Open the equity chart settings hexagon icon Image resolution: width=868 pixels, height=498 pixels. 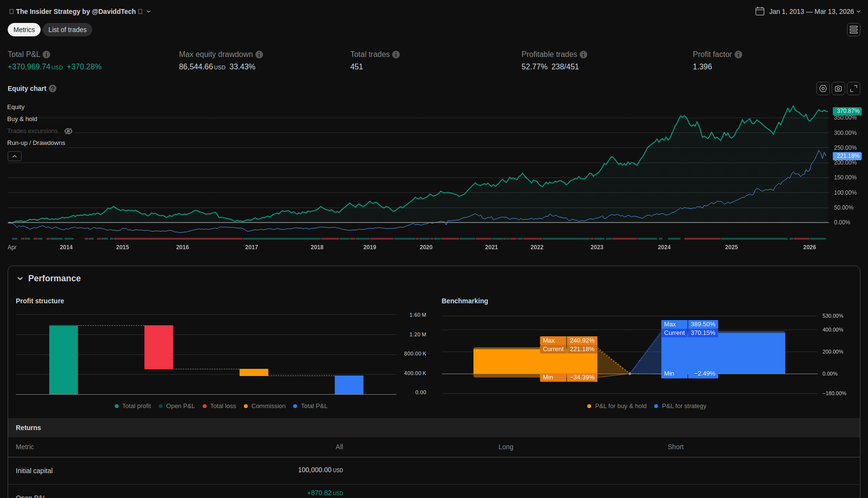pyautogui.click(x=823, y=89)
